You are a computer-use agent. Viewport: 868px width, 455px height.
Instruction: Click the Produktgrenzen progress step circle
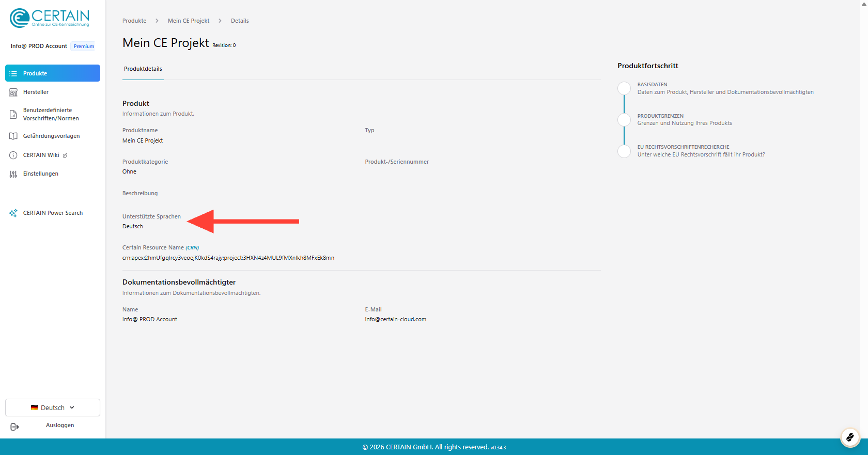624,120
